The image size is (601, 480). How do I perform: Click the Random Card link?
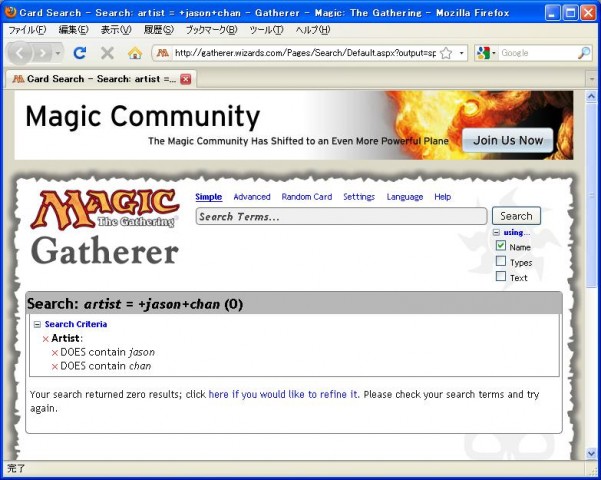307,197
